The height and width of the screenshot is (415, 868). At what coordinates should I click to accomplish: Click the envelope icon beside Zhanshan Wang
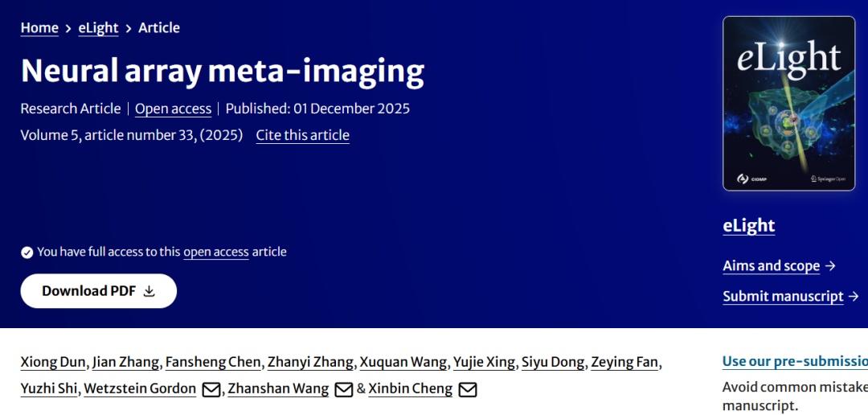click(x=343, y=389)
